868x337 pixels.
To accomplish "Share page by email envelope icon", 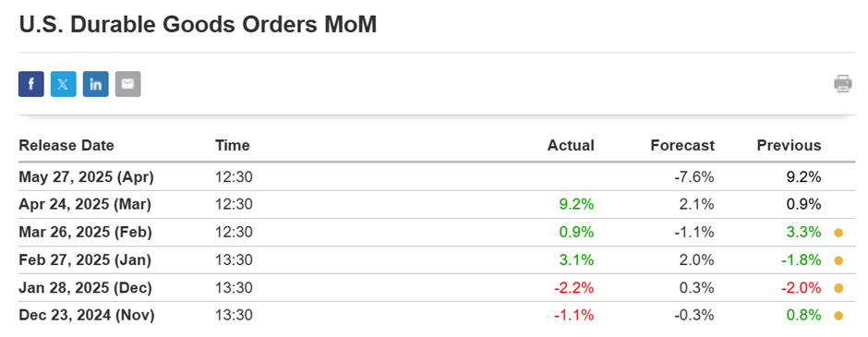I will point(127,84).
